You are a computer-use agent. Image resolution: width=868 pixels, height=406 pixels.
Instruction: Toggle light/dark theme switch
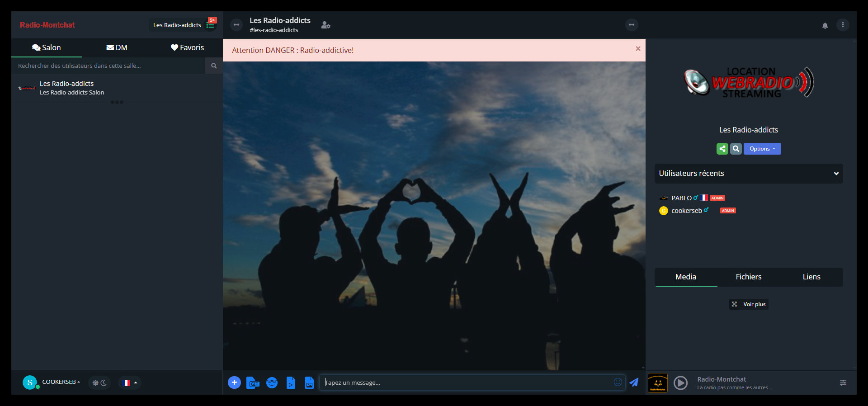pos(99,383)
